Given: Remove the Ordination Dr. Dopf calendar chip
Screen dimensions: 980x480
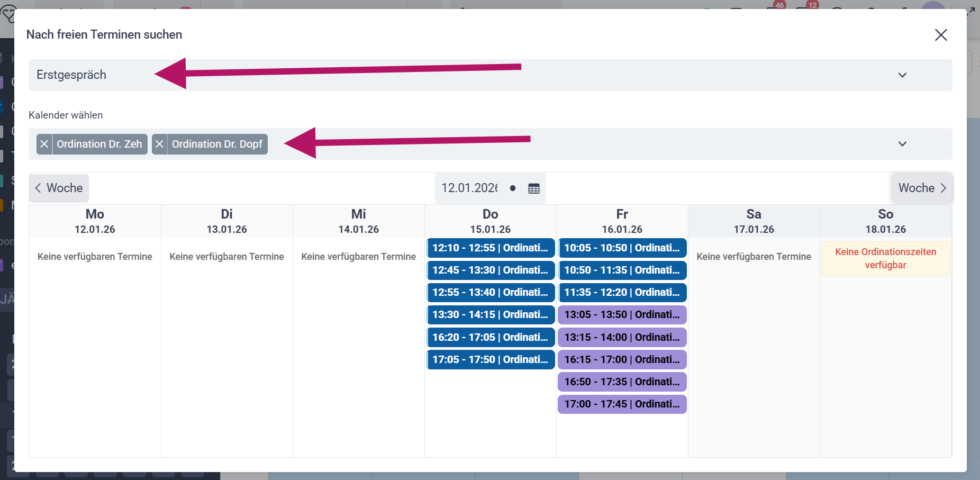Looking at the screenshot, I should [160, 144].
